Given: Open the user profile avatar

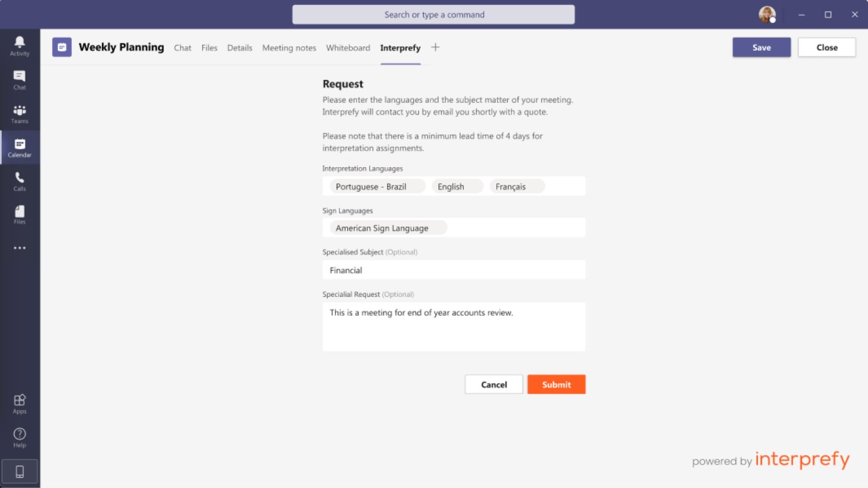Looking at the screenshot, I should (x=767, y=15).
